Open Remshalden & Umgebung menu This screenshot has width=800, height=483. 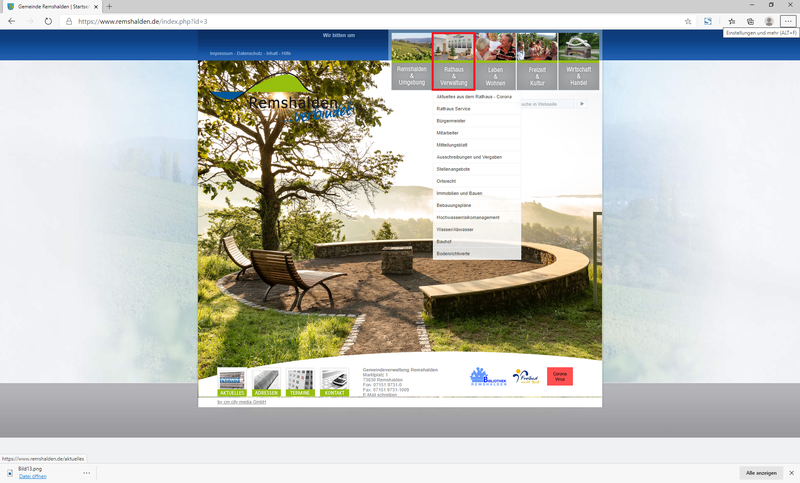coord(411,61)
